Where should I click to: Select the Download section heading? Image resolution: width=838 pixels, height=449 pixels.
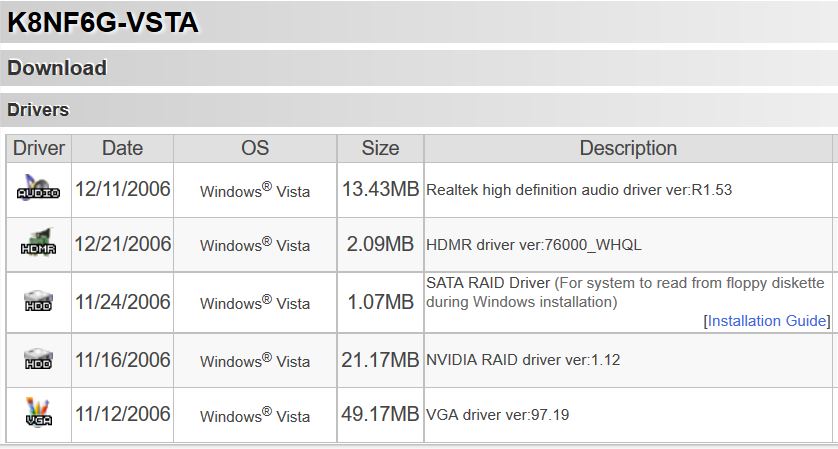(x=57, y=68)
